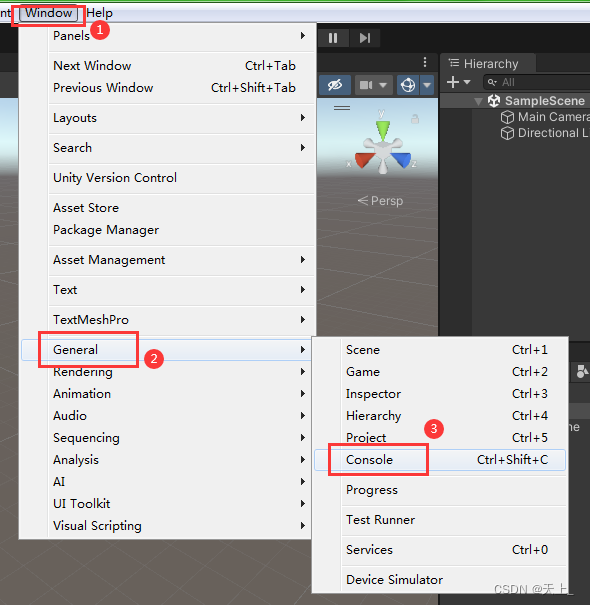Focus the Hierarchy search field
This screenshot has width=590, height=605.
537,82
